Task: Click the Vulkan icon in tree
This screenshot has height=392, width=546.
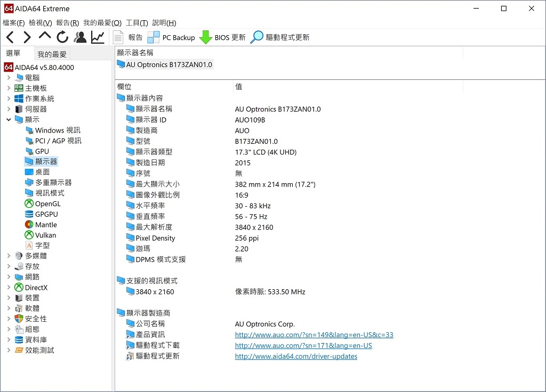Action: (29, 235)
